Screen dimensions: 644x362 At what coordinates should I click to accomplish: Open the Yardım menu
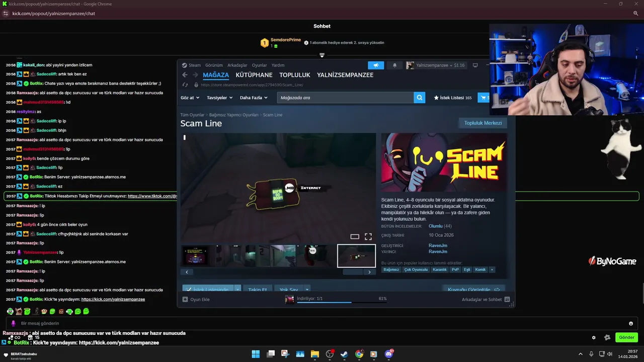(278, 65)
